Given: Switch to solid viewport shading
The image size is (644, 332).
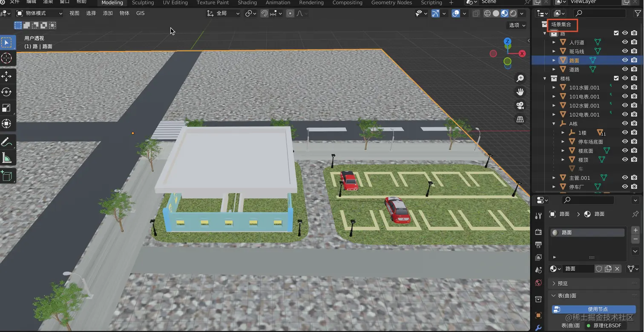Looking at the screenshot, I should click(496, 14).
